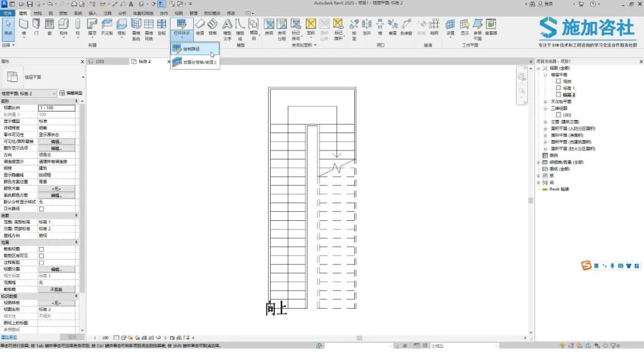Image resolution: width=644 pixels, height=363 pixels.
Task: Open 标高 1 in the project browser
Action: click(569, 88)
